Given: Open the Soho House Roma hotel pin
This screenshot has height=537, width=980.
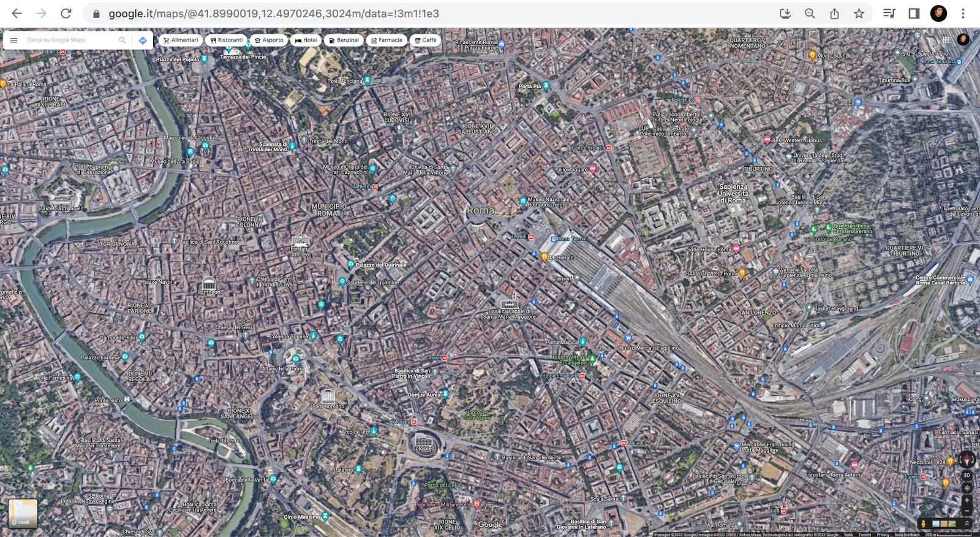Looking at the screenshot, I should [x=736, y=249].
